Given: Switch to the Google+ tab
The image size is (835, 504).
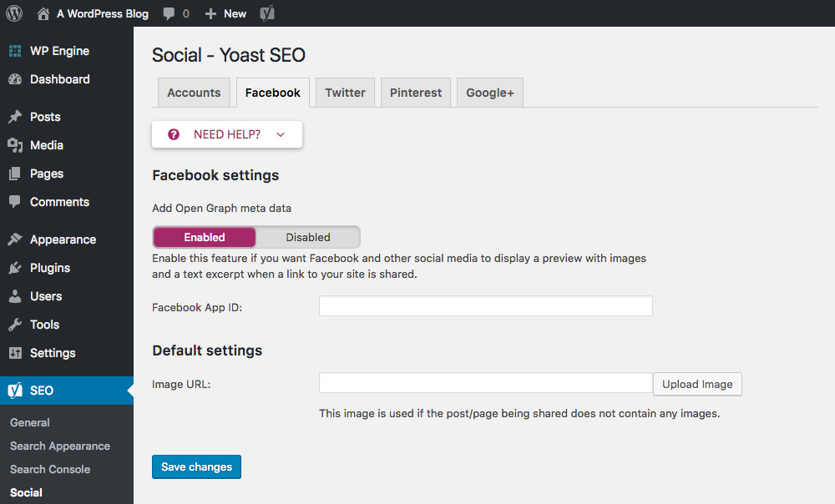Looking at the screenshot, I should [x=490, y=93].
